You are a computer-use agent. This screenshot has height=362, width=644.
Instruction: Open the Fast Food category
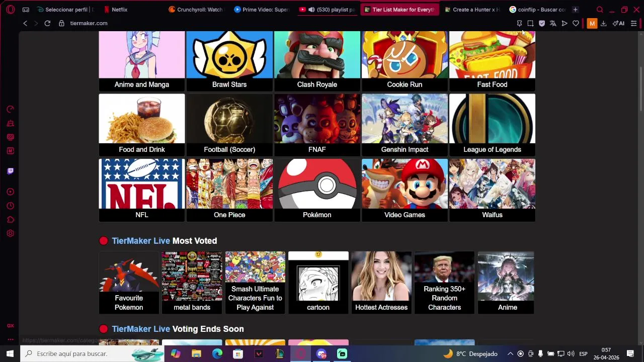pos(492,61)
